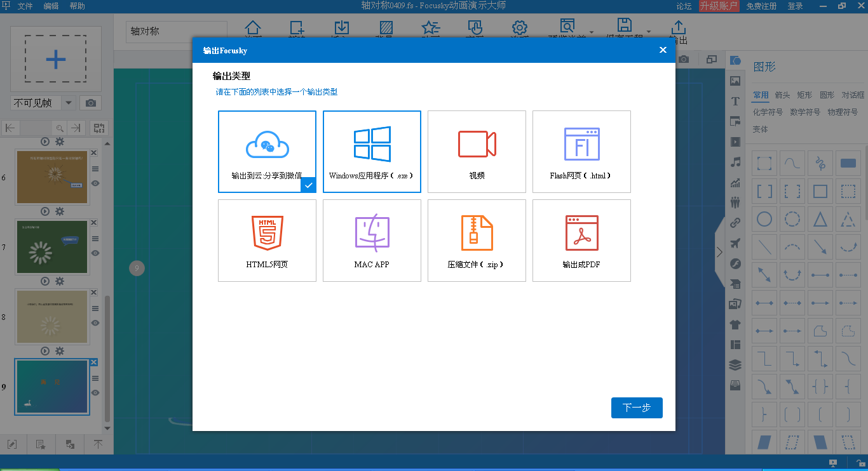
Task: Select frame 6 thumbnail
Action: 52,176
